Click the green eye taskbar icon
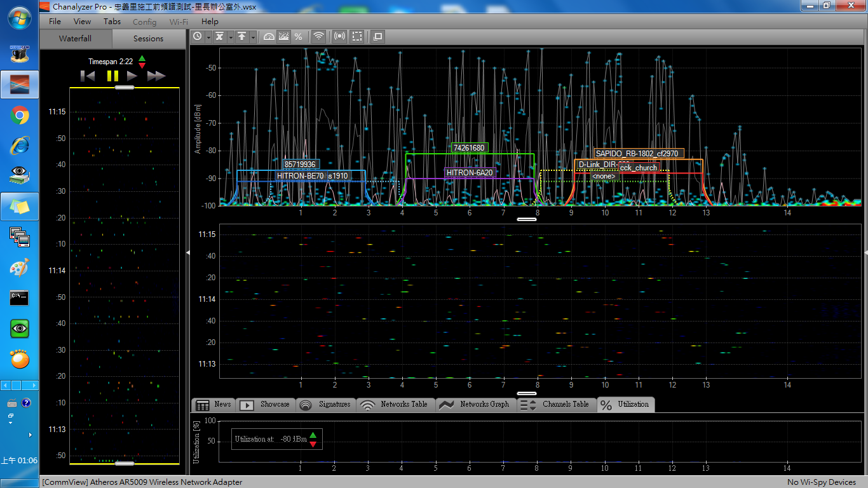The height and width of the screenshot is (488, 868). tap(20, 329)
